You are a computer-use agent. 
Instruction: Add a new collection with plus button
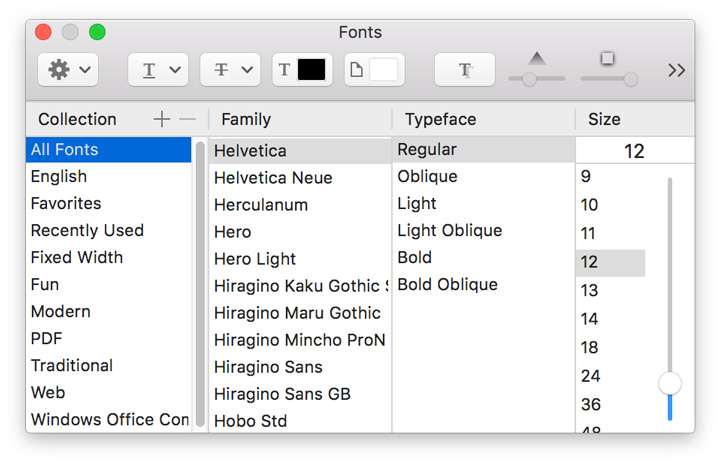pos(162,119)
